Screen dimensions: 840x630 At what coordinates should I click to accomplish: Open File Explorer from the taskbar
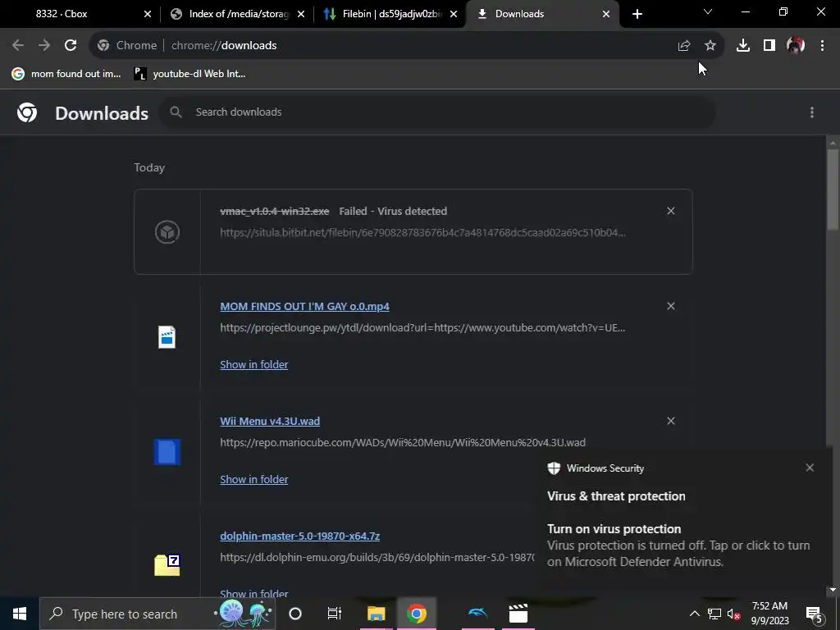point(376,614)
